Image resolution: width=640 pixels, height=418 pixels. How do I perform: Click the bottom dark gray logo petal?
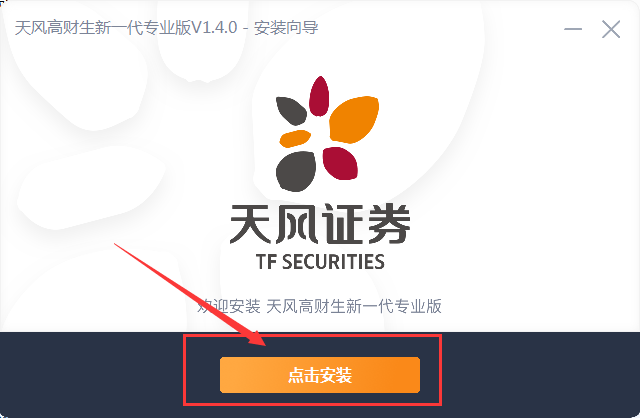pyautogui.click(x=296, y=171)
